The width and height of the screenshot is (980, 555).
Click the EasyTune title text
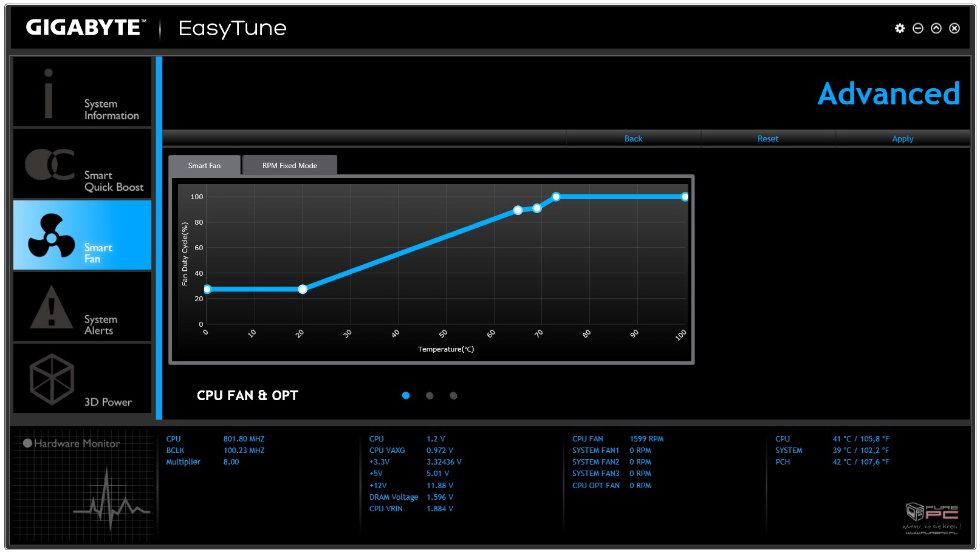point(232,28)
